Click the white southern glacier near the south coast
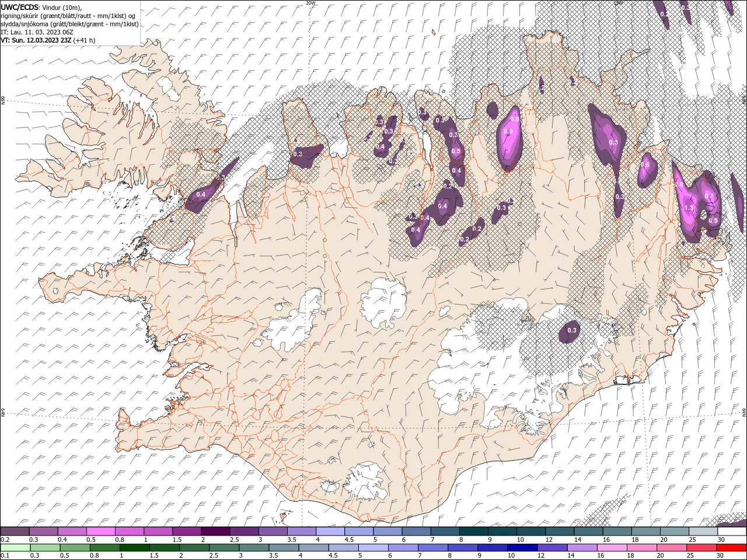This screenshot has height=560, width=747. click(x=366, y=481)
